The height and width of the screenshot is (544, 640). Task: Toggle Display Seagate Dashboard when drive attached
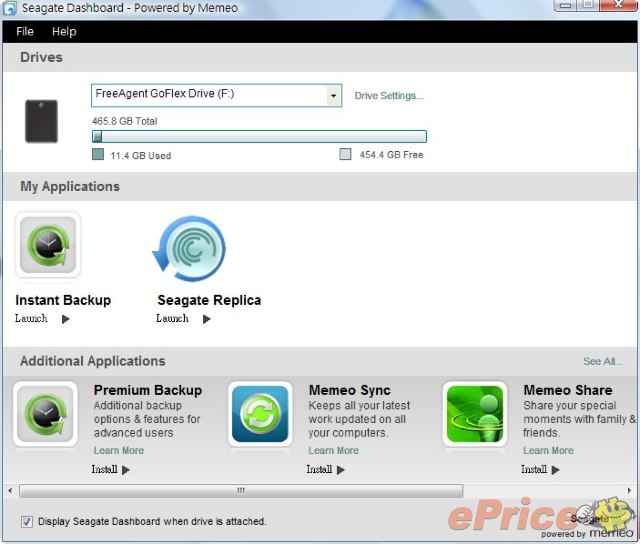coord(27,521)
